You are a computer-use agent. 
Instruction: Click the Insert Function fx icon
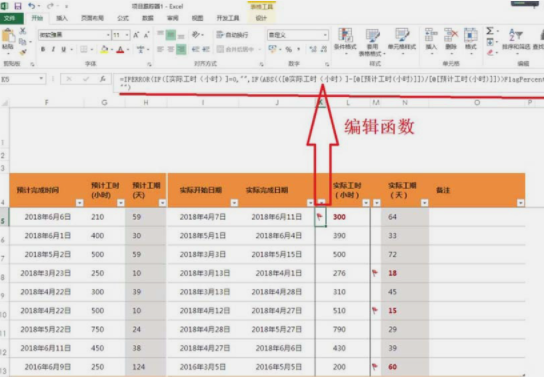click(x=103, y=79)
